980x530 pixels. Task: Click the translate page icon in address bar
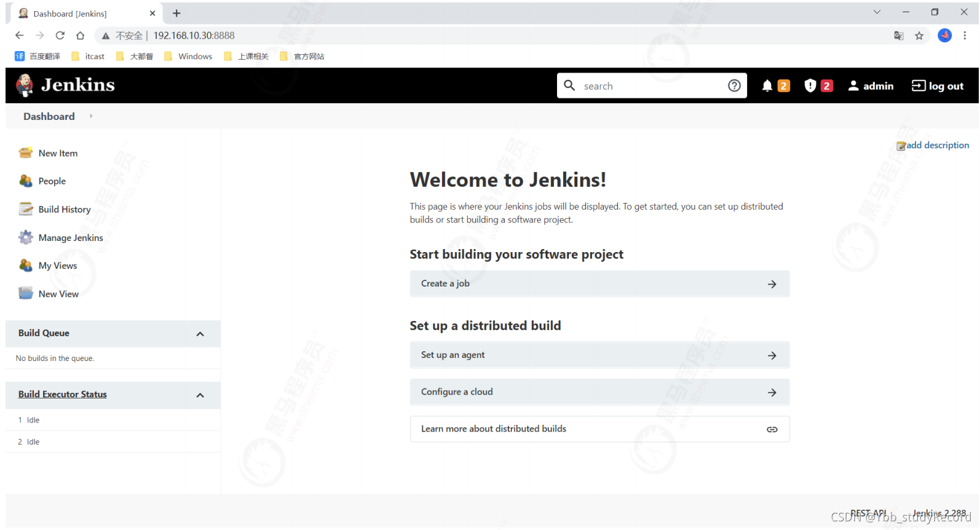(x=899, y=36)
